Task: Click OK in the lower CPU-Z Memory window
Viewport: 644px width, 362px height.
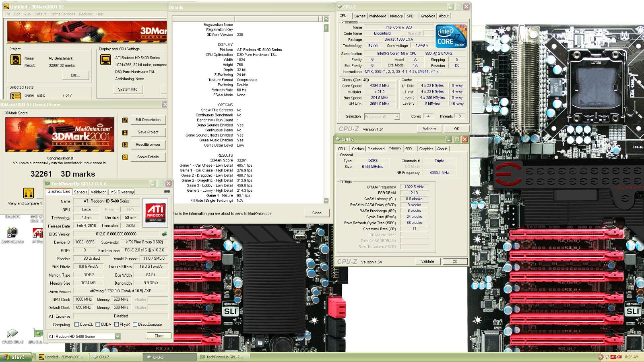Action: coord(455,262)
